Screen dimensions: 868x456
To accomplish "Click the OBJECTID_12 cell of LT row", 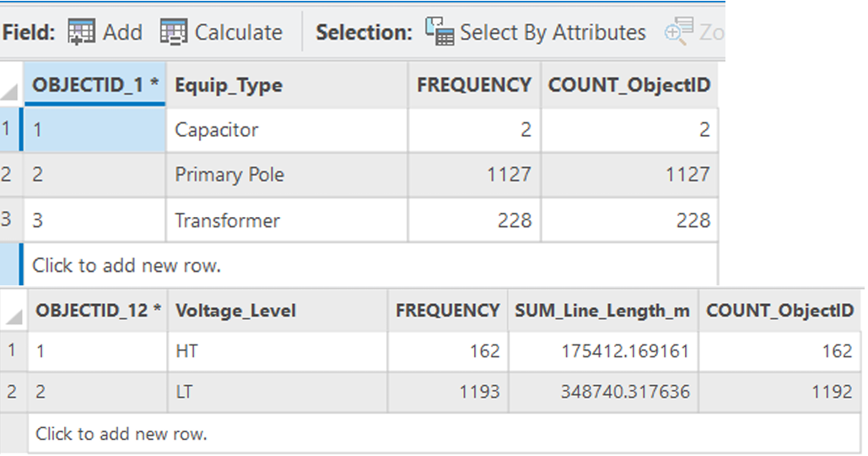I will 98,392.
